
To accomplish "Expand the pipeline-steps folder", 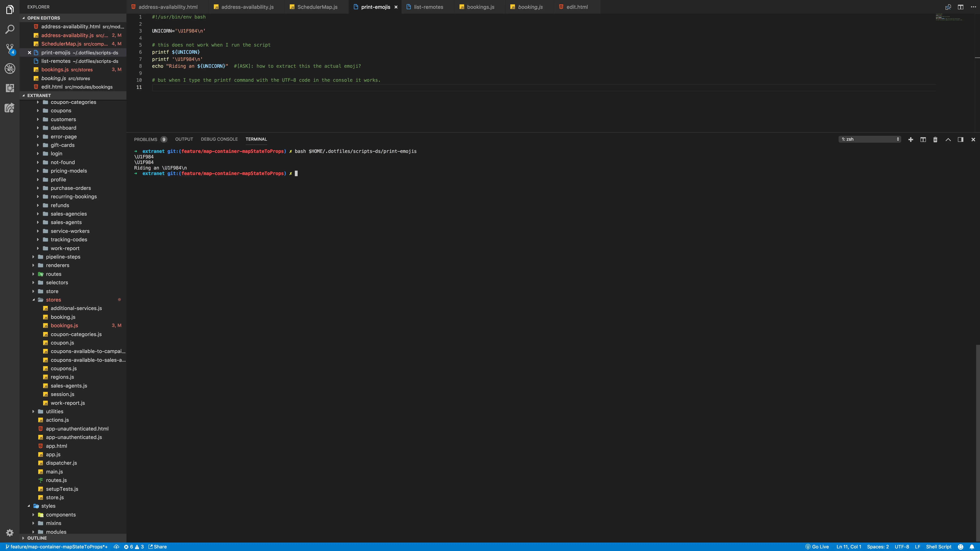I will coord(73,257).
